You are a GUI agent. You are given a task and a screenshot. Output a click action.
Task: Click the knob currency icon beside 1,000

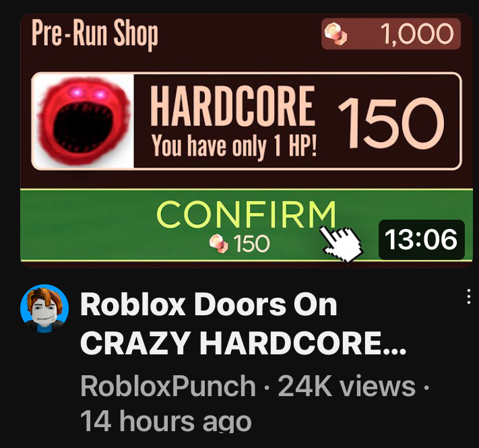click(x=336, y=34)
